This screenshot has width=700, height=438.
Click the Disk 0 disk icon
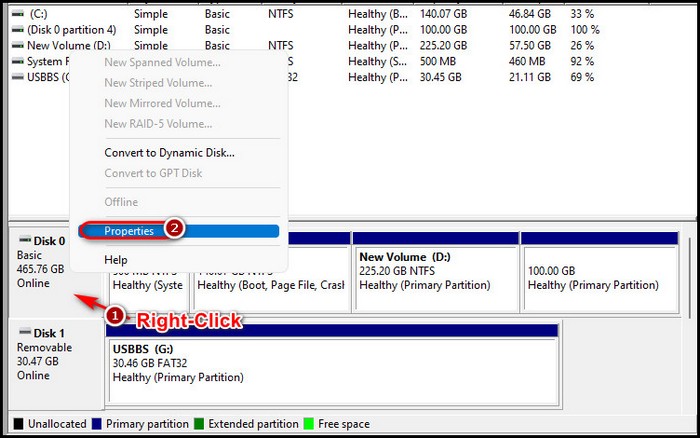point(25,240)
